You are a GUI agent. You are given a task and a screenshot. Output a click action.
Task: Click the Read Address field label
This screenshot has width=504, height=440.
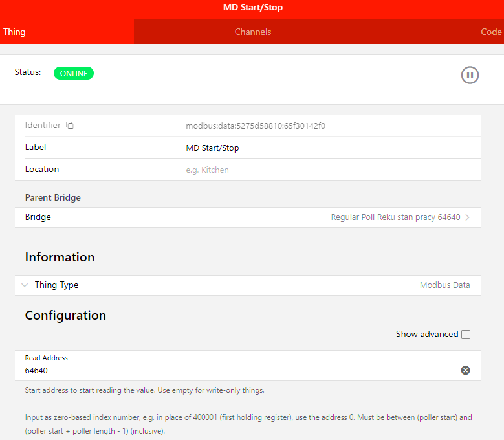[x=47, y=358]
